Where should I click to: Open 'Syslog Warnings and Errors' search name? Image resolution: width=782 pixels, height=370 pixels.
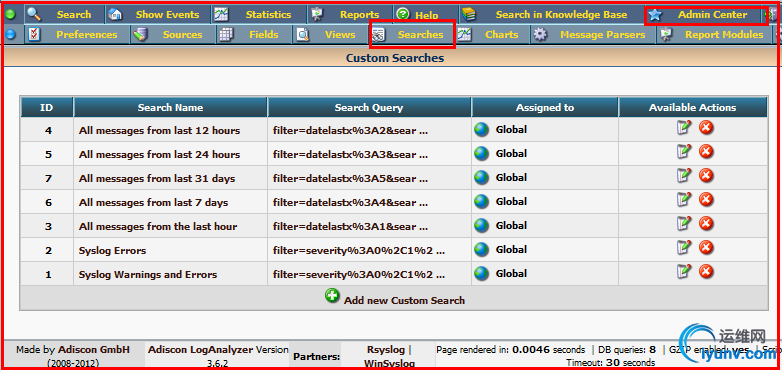point(148,275)
